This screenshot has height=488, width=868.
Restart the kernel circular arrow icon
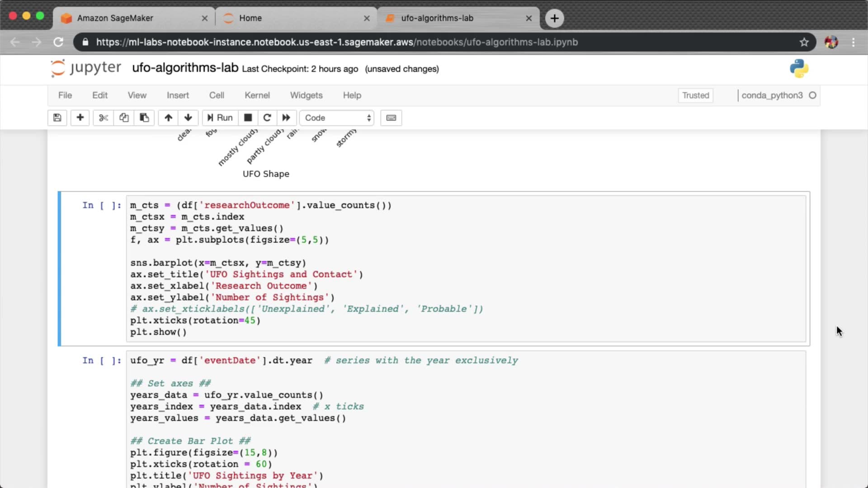[267, 118]
